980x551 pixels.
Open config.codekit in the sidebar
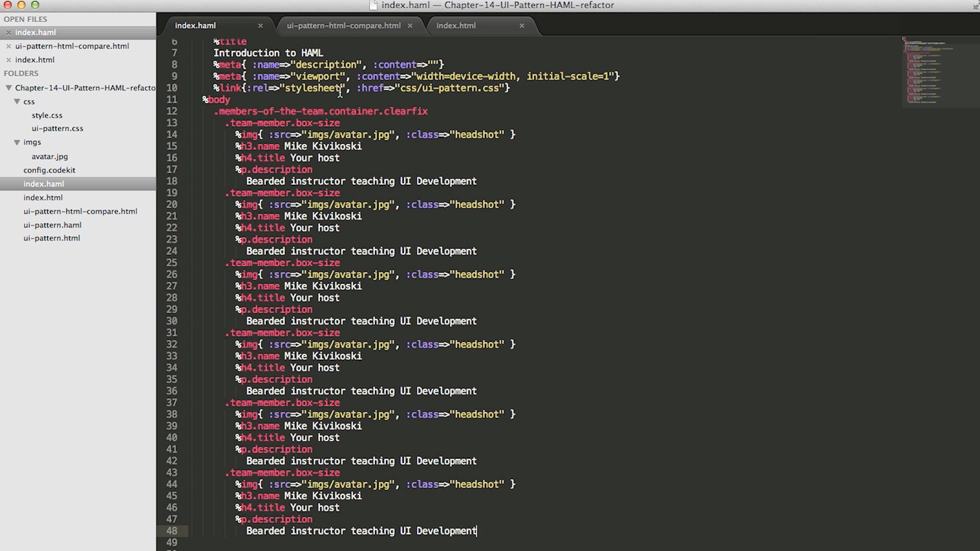(x=49, y=170)
